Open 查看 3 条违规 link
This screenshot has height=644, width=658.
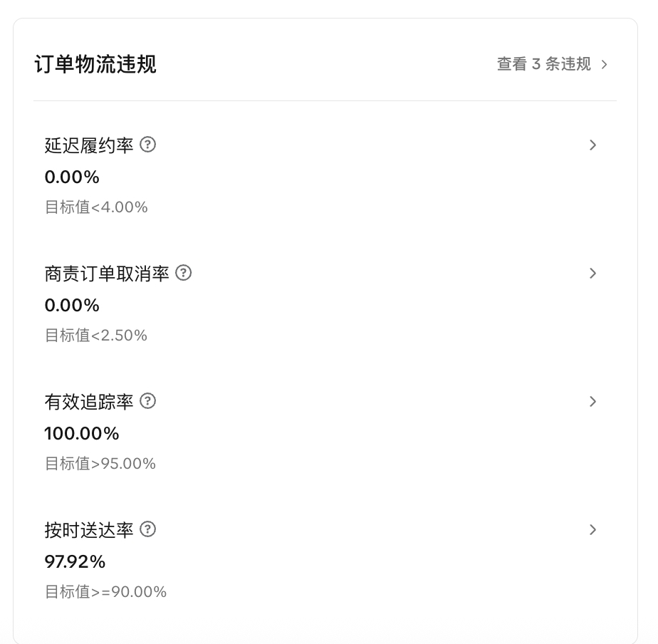point(544,64)
